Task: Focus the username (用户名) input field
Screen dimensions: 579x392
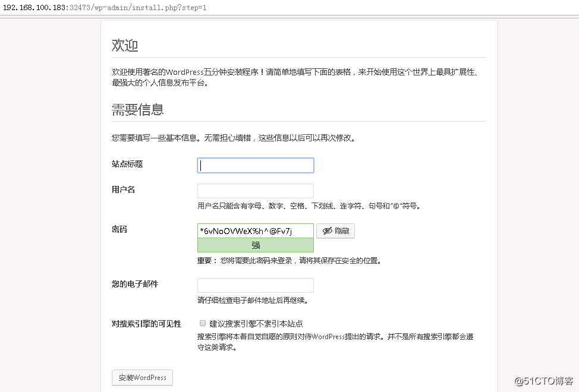Action: 256,191
